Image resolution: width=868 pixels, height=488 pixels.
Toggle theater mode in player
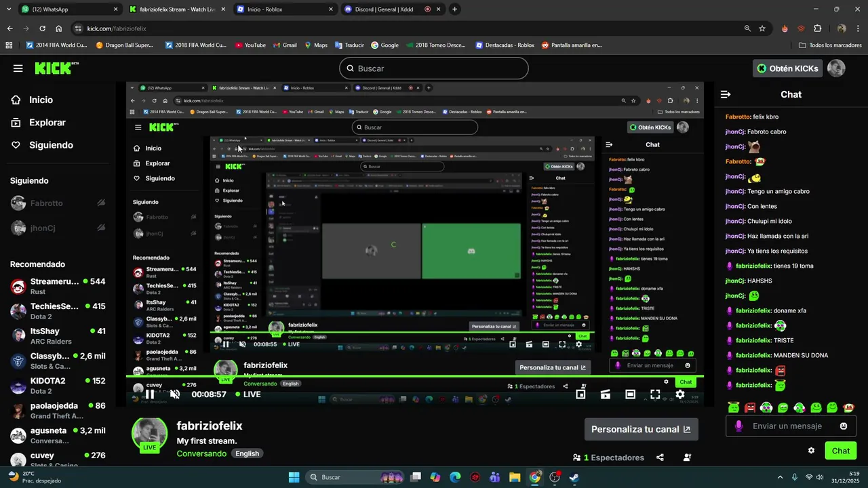[x=630, y=394]
